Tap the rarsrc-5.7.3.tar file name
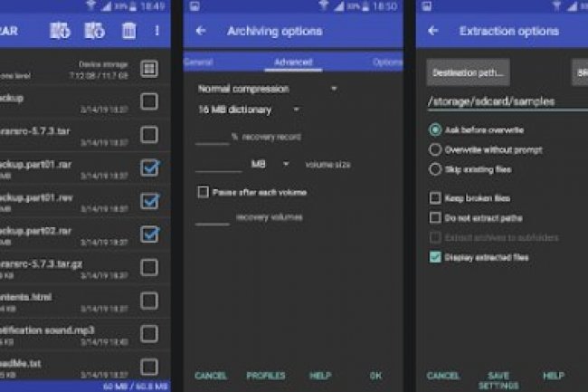Image resolution: width=588 pixels, height=392 pixels. [35, 131]
